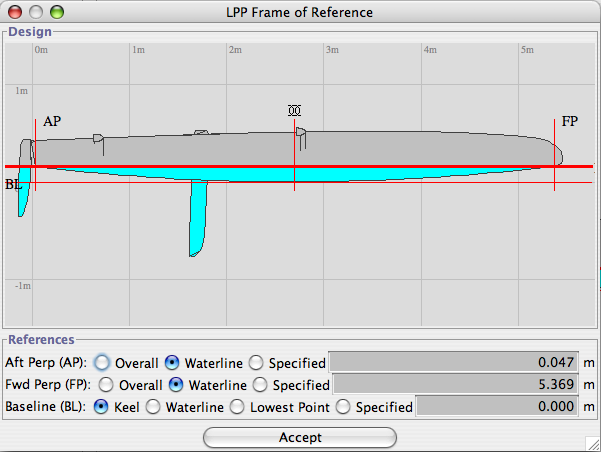Click the 1m vertical axis label

[21, 91]
